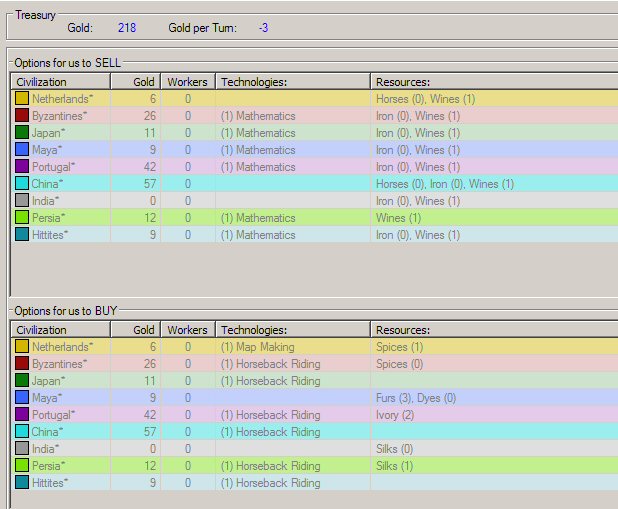Click Persia lime swatch in BUY table

point(22,465)
